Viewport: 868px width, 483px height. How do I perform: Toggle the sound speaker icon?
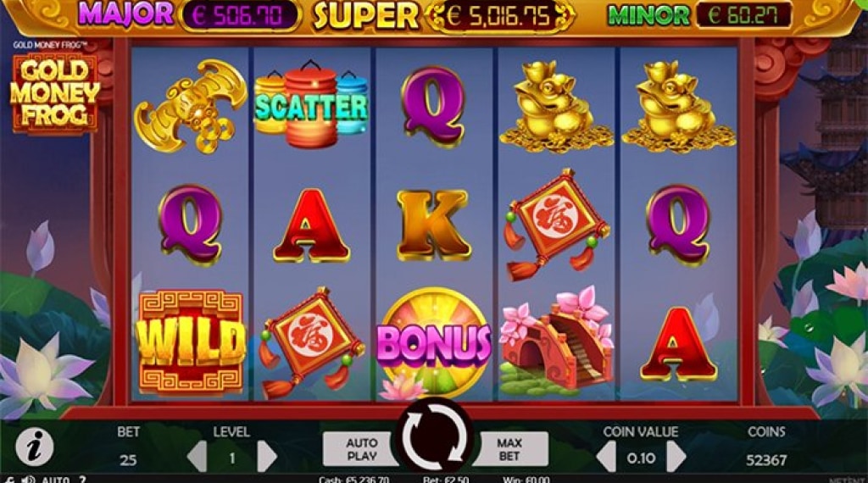click(28, 479)
